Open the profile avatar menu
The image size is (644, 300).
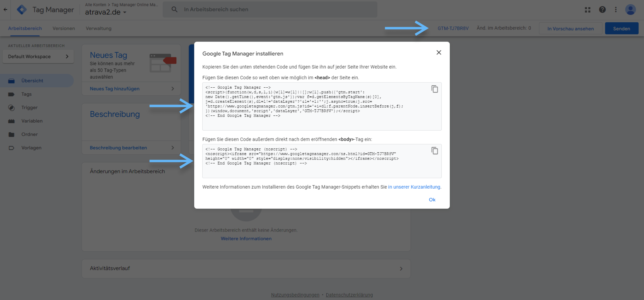tap(630, 9)
